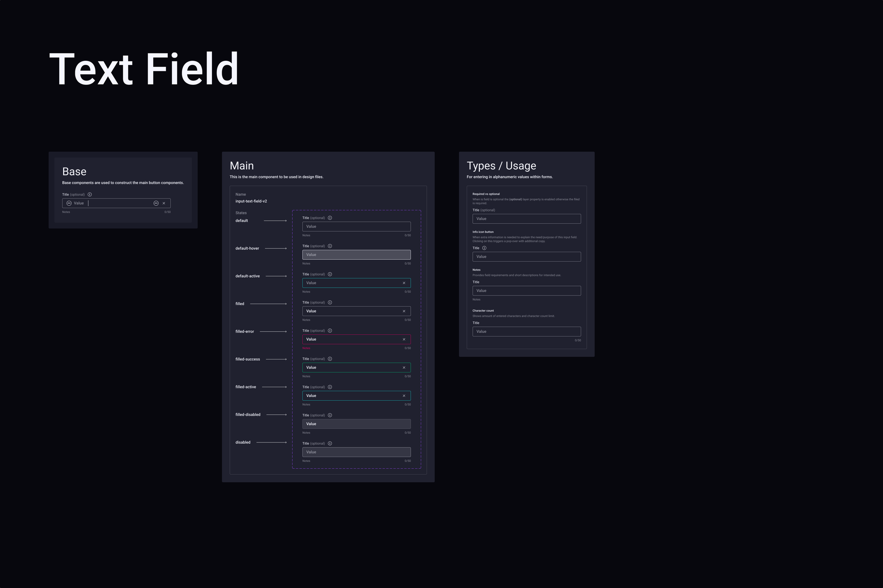Click the trailing FPO icon in Base value field

(156, 203)
